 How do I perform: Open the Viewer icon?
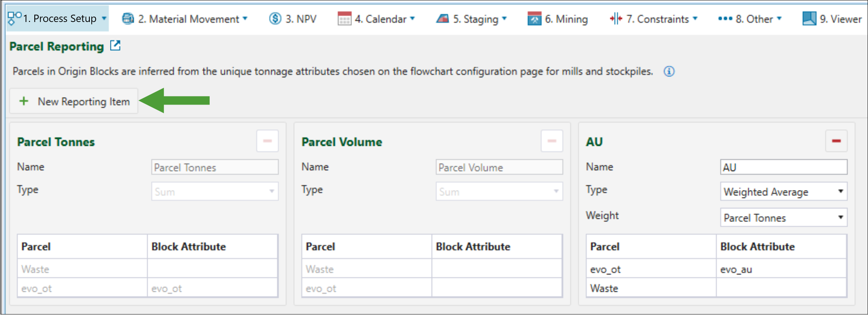[809, 19]
